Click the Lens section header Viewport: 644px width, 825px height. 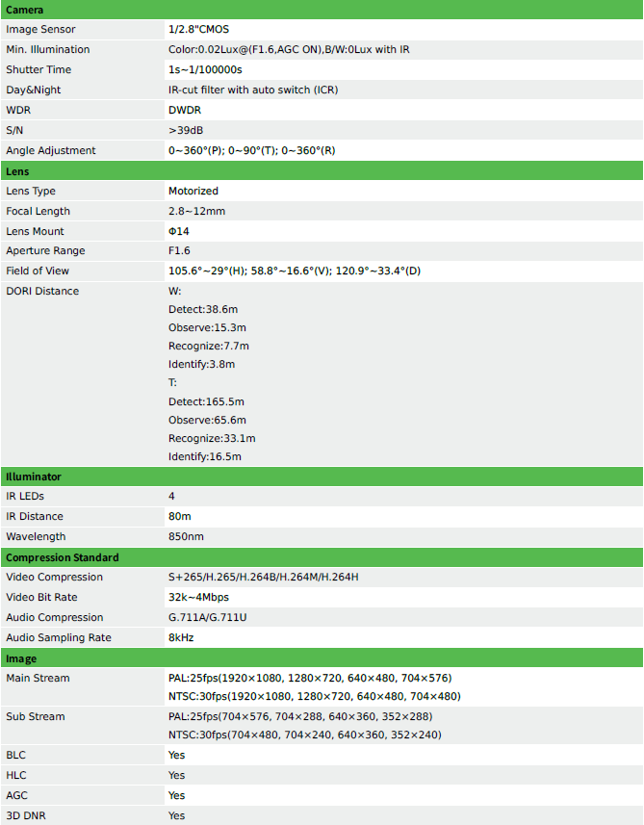point(322,171)
